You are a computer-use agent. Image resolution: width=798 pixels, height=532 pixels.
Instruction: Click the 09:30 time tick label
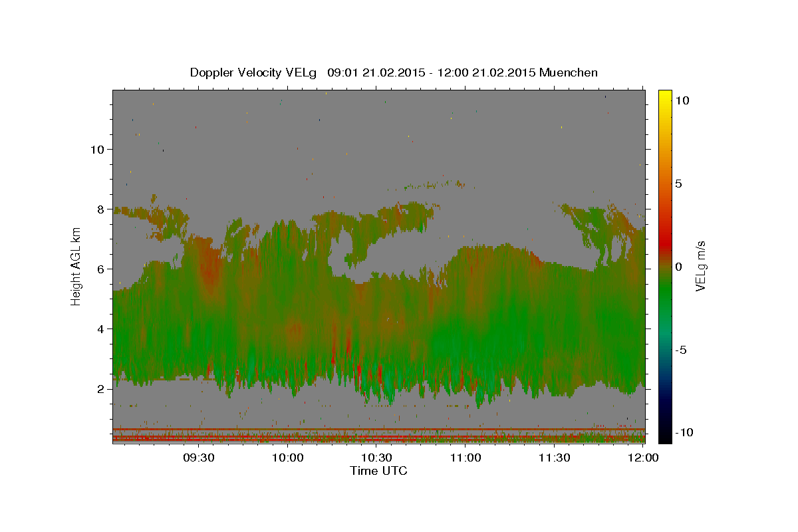(199, 458)
